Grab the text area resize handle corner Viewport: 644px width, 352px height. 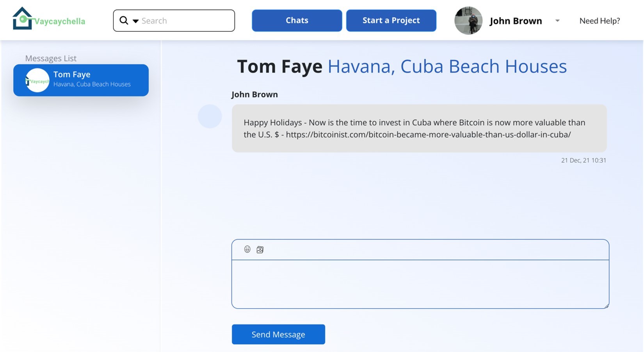(x=606, y=306)
